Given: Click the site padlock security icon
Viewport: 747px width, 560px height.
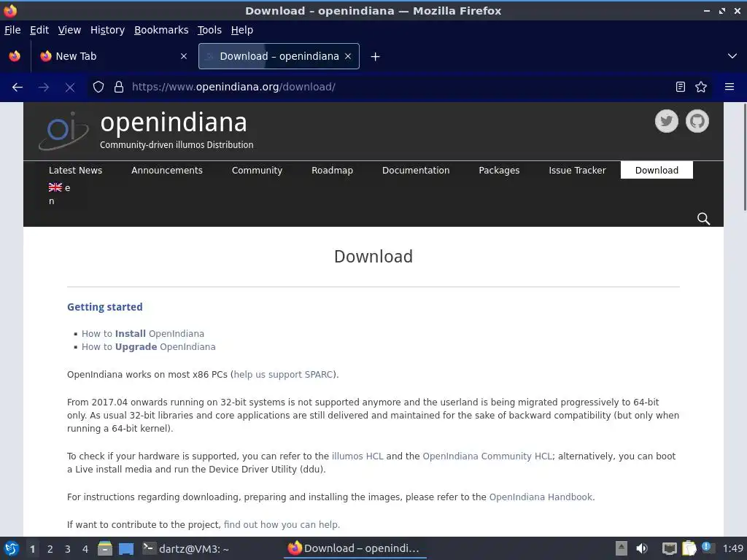Looking at the screenshot, I should pyautogui.click(x=119, y=87).
